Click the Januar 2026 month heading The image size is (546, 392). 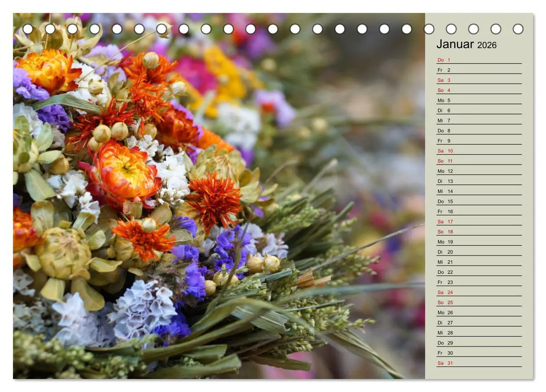[x=466, y=44]
